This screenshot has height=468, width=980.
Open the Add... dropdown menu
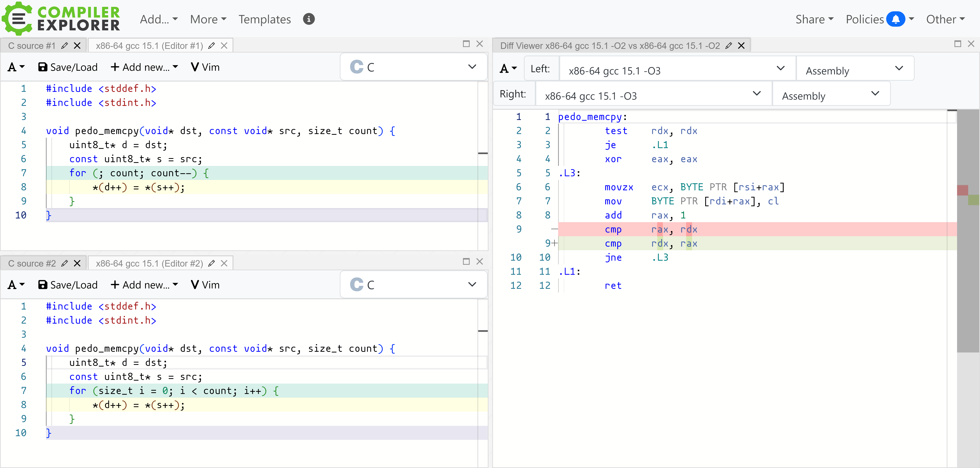coord(159,19)
